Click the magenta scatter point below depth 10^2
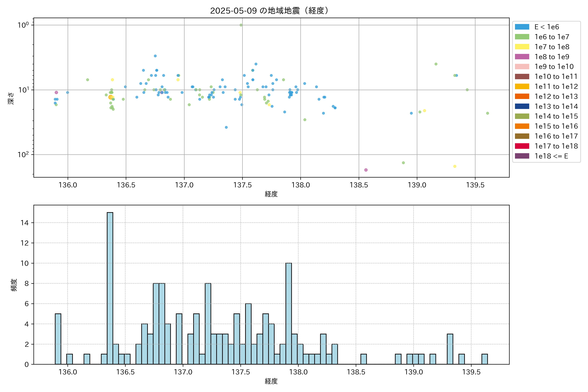This screenshot has height=392, width=588. [366, 170]
